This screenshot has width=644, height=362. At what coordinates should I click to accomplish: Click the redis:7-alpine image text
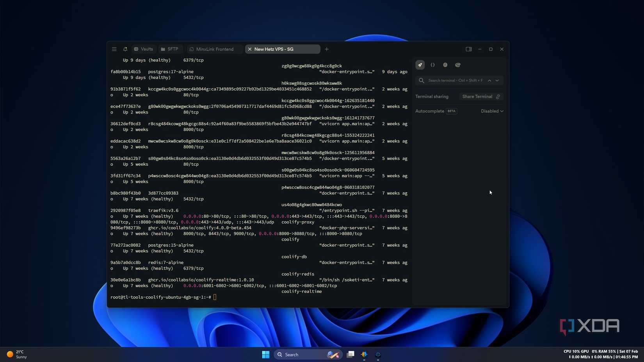166,263
